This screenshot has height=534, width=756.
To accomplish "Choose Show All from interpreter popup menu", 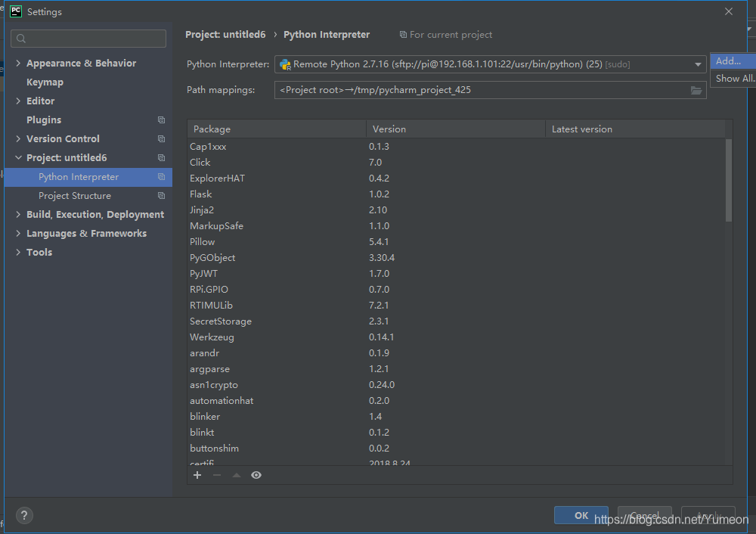I will click(x=733, y=79).
